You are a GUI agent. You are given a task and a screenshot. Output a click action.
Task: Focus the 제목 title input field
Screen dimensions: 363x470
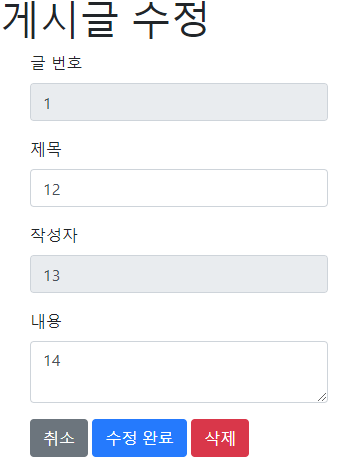tap(179, 188)
